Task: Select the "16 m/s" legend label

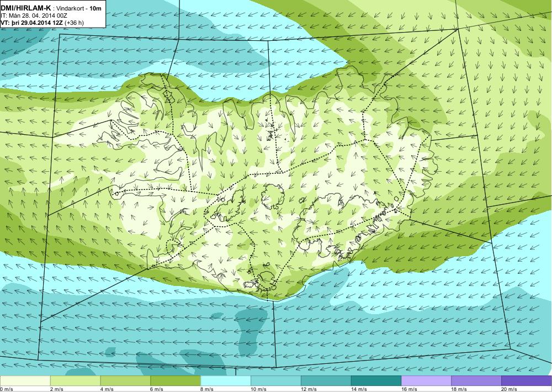Action: click(410, 389)
